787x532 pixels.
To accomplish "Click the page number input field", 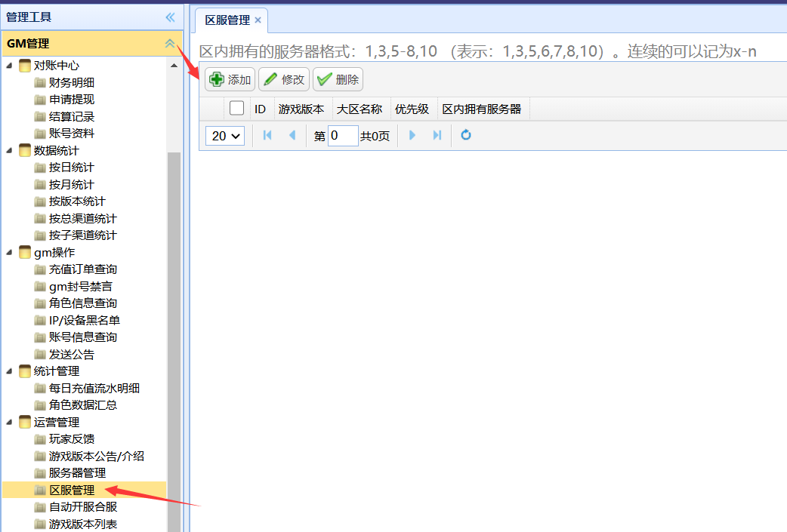I will (x=343, y=136).
